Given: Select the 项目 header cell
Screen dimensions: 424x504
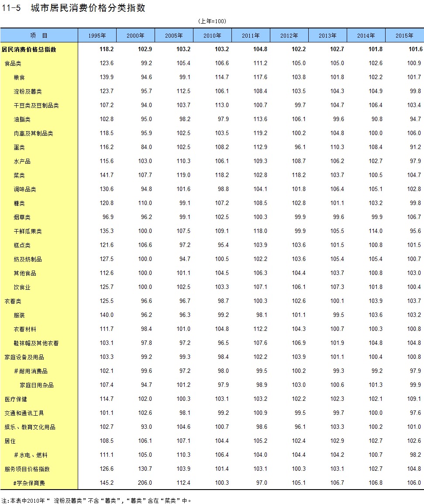Looking at the screenshot, I should [x=39, y=35].
